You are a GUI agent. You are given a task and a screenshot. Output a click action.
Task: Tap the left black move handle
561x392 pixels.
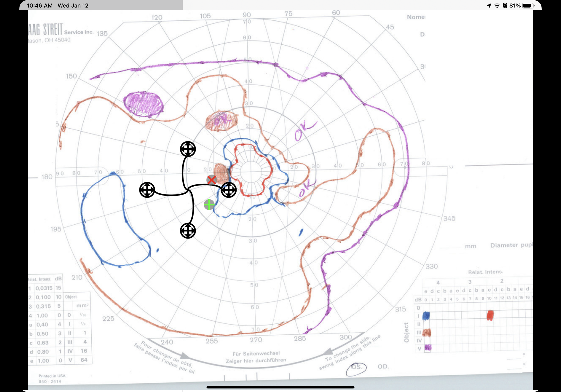147,190
